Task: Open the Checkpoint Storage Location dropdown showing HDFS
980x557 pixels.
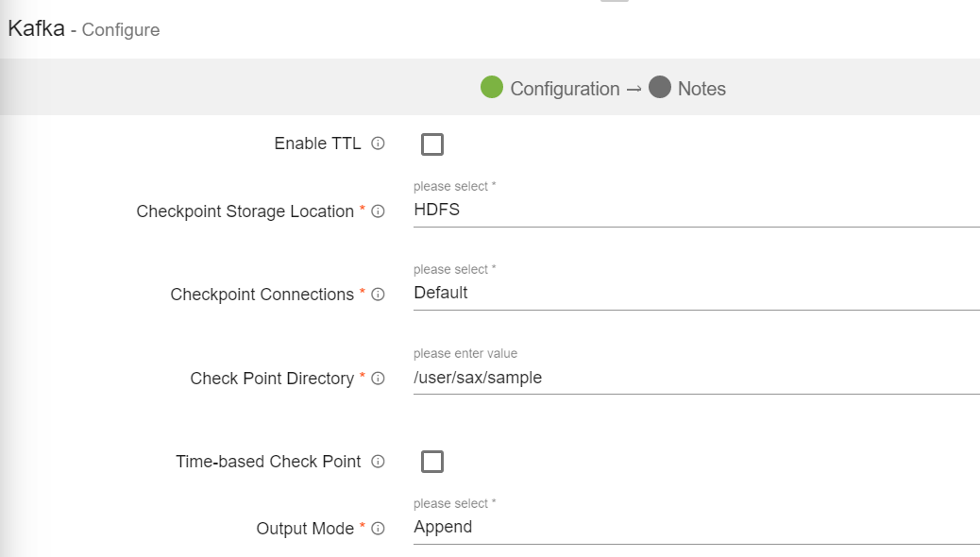Action: coord(696,211)
